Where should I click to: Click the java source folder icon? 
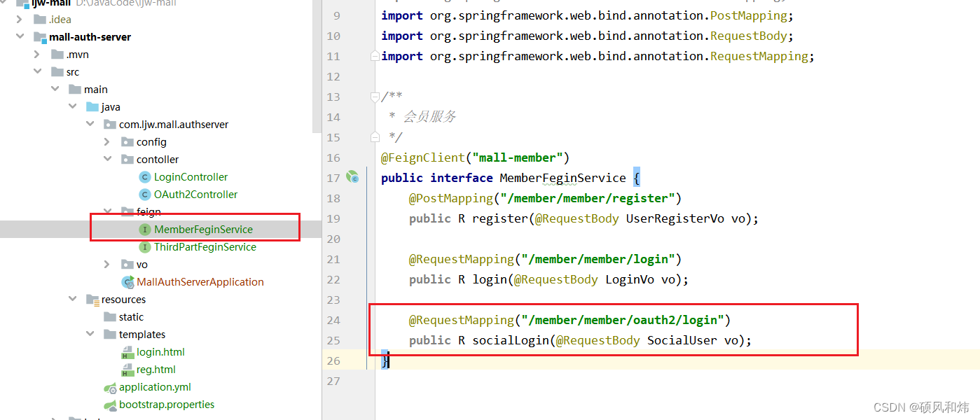tap(92, 107)
